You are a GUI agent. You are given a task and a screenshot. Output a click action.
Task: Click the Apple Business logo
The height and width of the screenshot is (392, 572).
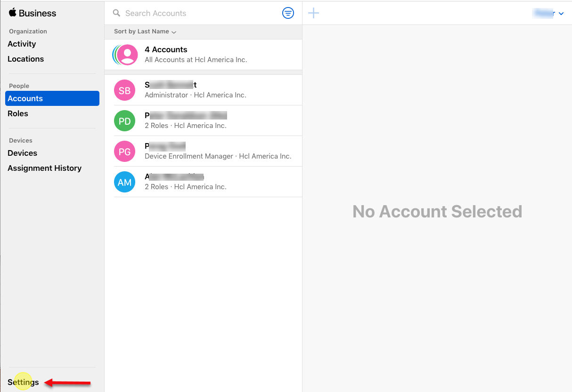coord(32,13)
